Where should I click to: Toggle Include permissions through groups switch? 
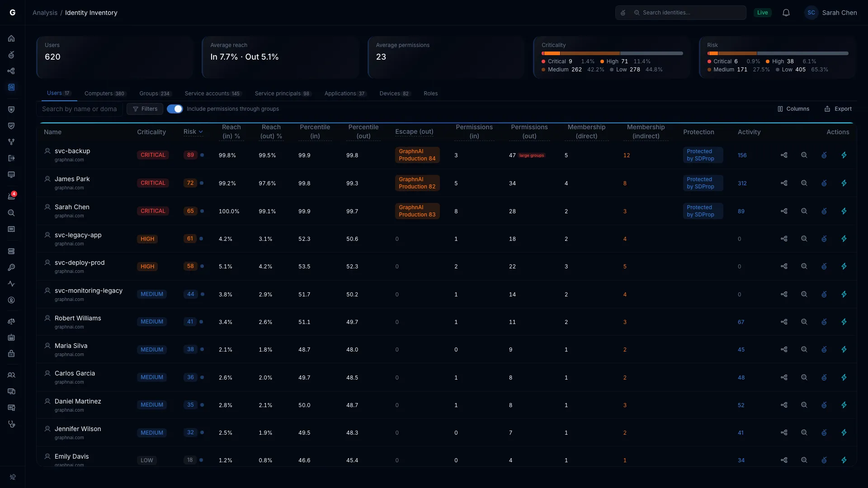175,109
